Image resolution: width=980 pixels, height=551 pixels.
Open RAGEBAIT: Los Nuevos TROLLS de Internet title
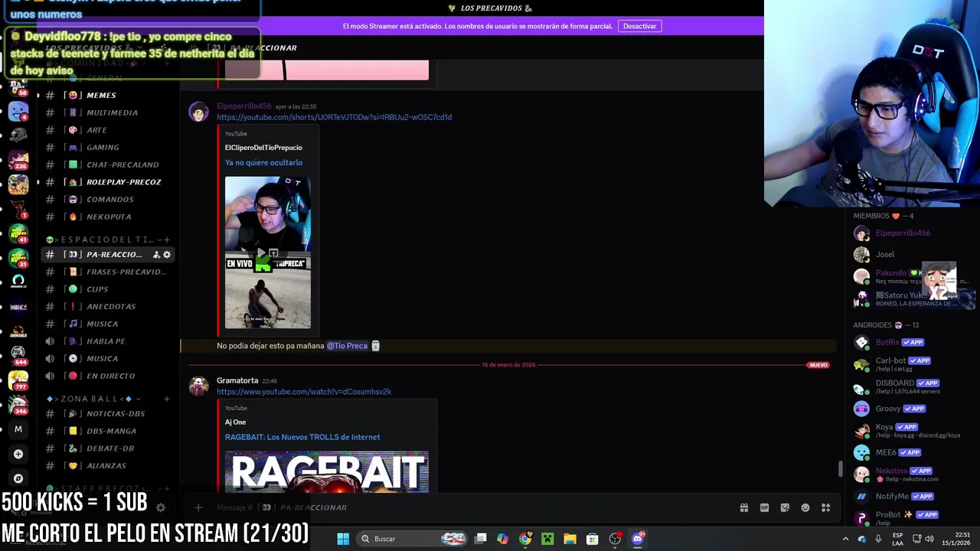[302, 437]
